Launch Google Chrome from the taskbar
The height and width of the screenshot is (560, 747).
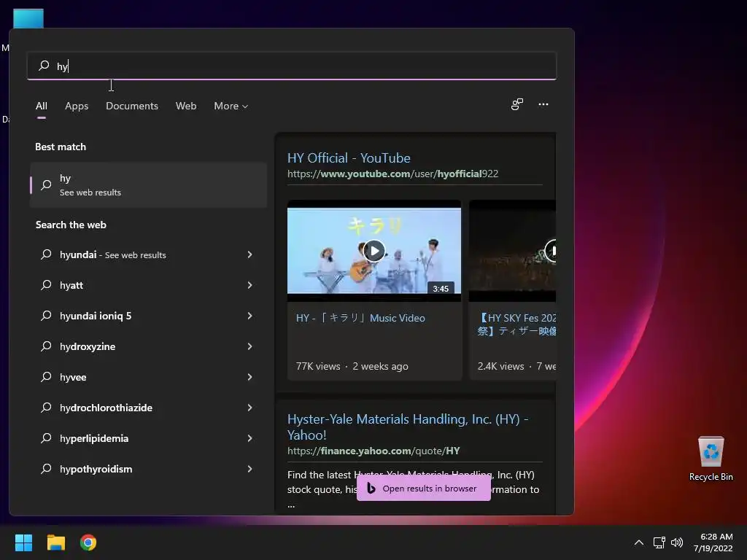(x=88, y=542)
